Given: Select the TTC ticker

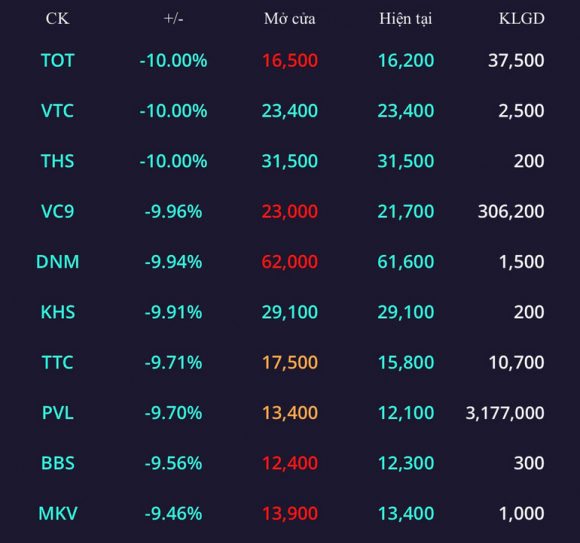Looking at the screenshot, I should 57,362.
